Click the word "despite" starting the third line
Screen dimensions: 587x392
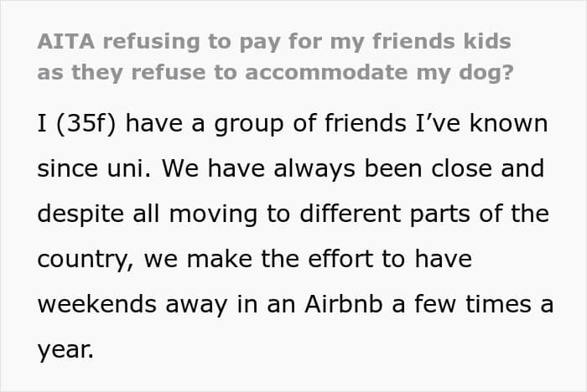pos(81,214)
